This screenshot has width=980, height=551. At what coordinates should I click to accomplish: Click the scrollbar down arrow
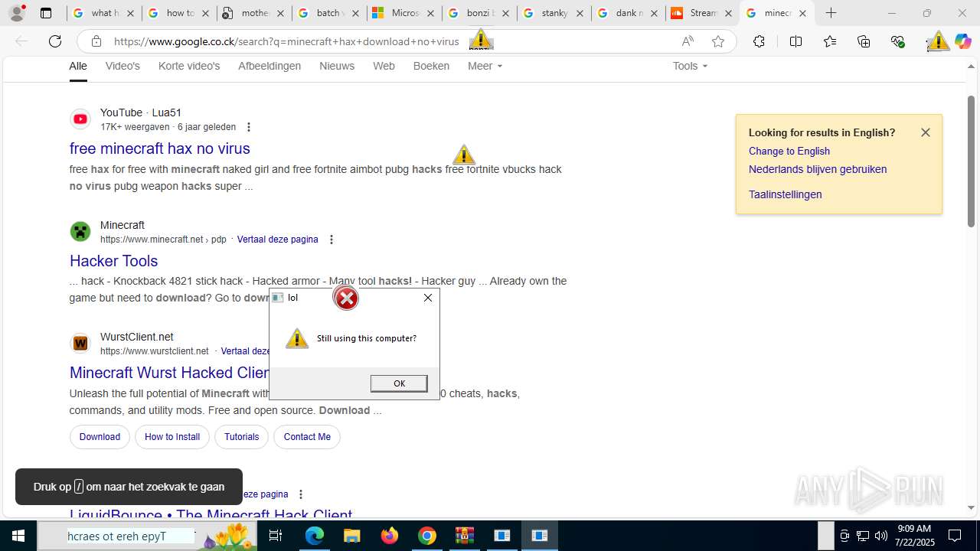[971, 507]
